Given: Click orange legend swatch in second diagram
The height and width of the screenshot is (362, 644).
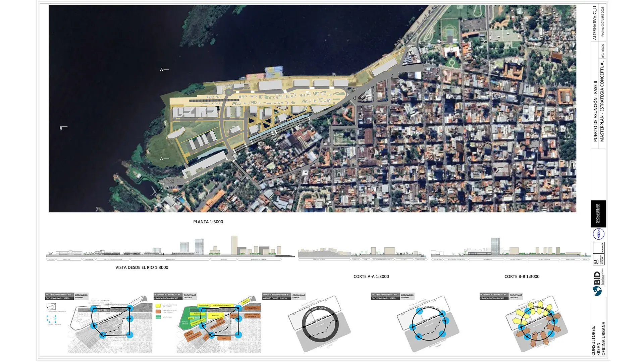Looking at the screenshot, I should [158, 311].
